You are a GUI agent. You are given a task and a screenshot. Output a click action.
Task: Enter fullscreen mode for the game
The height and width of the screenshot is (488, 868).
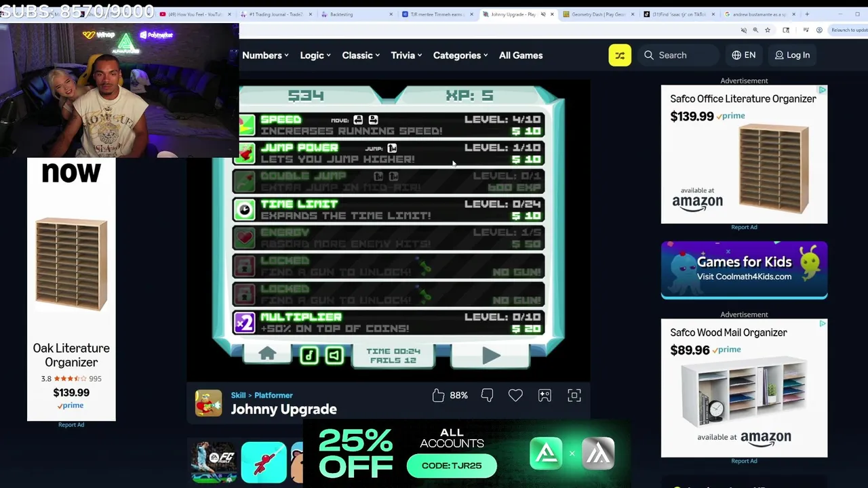574,395
